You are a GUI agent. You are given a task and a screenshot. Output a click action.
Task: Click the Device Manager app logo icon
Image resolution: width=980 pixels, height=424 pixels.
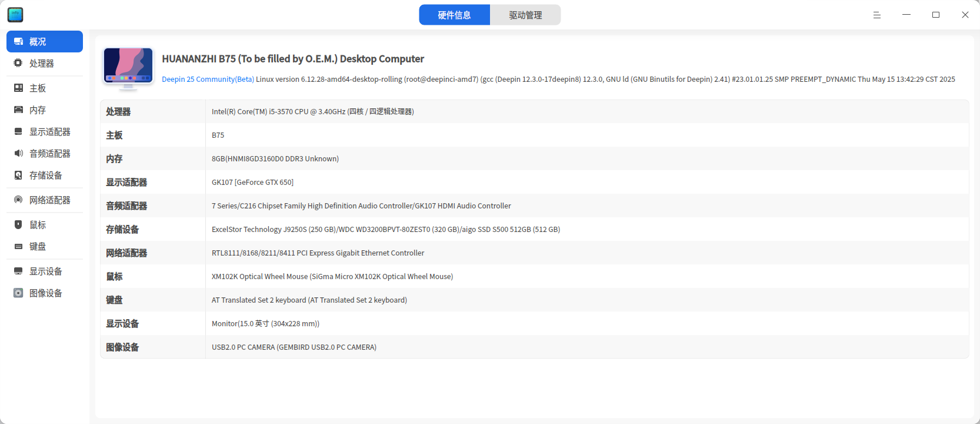point(15,15)
